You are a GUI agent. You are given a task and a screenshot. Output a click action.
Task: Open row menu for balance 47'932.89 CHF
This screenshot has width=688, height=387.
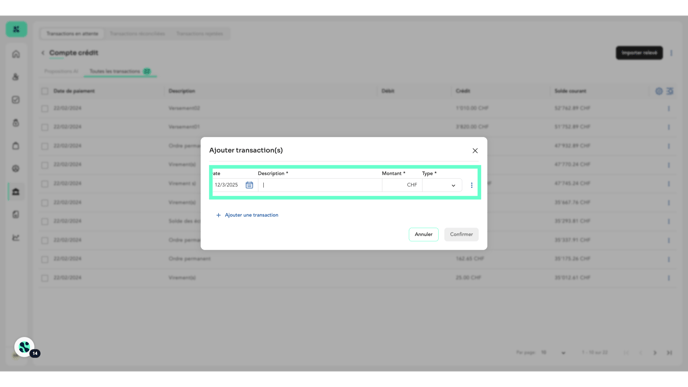click(669, 146)
